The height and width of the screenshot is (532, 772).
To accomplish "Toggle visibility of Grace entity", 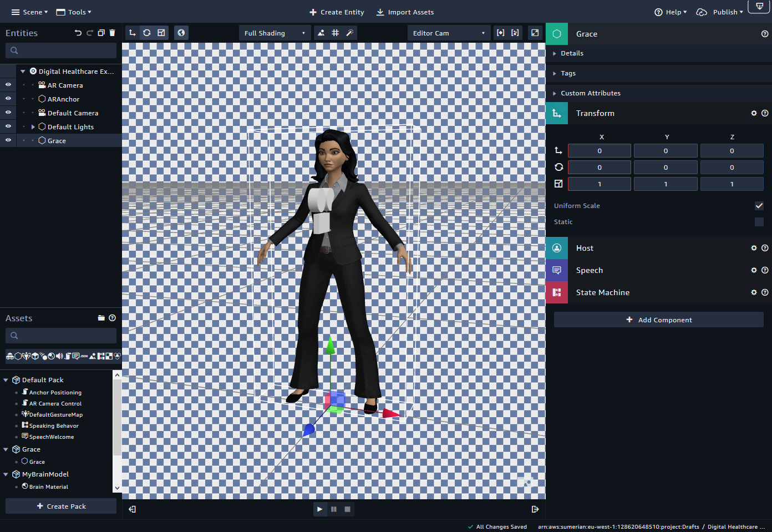I will [x=8, y=140].
